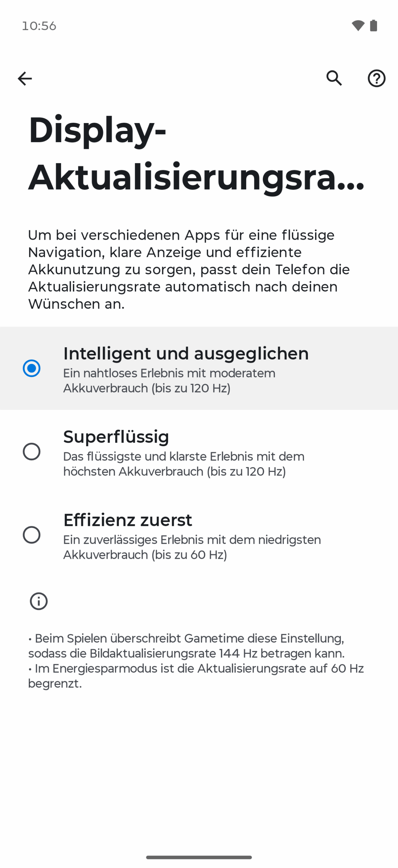Image resolution: width=398 pixels, height=868 pixels.
Task: Tap the Wi-Fi status icon
Action: (x=358, y=26)
